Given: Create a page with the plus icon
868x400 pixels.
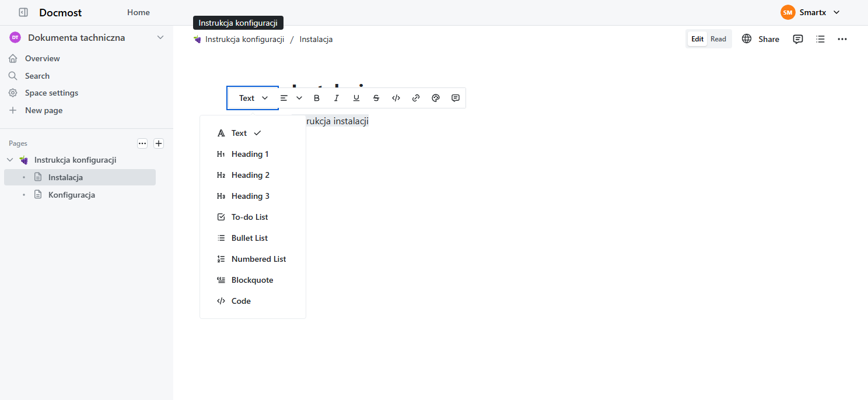Looking at the screenshot, I should tap(159, 143).
